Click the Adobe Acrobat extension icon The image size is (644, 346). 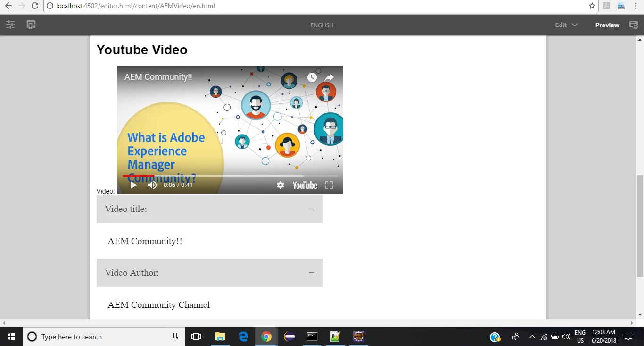[607, 6]
